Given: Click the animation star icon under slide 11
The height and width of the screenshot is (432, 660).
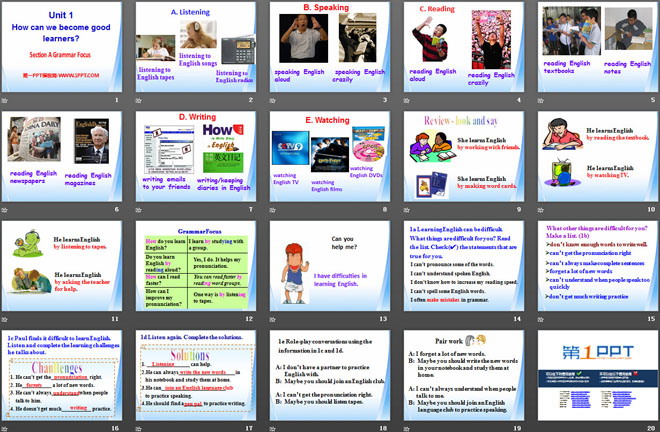Looking at the screenshot, I should coord(4,320).
